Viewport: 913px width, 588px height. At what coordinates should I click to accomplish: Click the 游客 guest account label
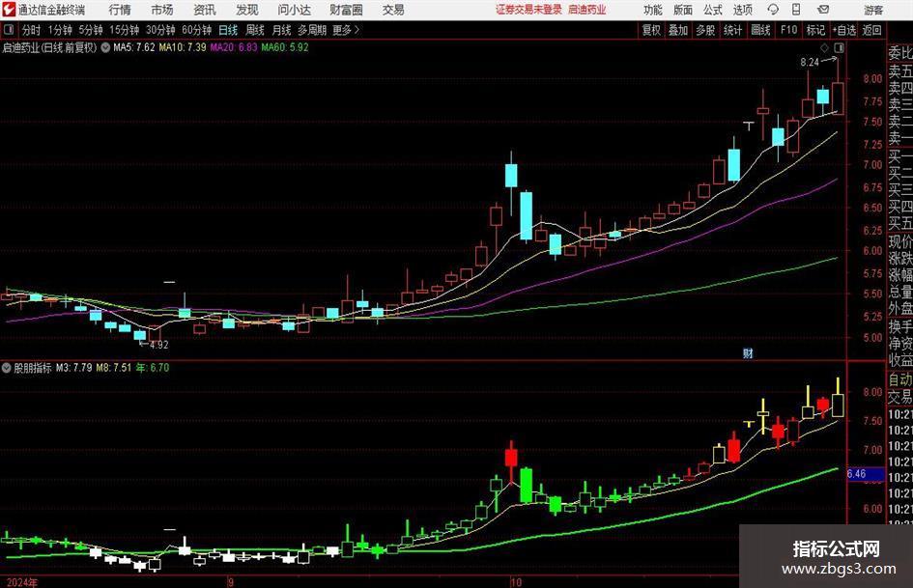pyautogui.click(x=873, y=10)
